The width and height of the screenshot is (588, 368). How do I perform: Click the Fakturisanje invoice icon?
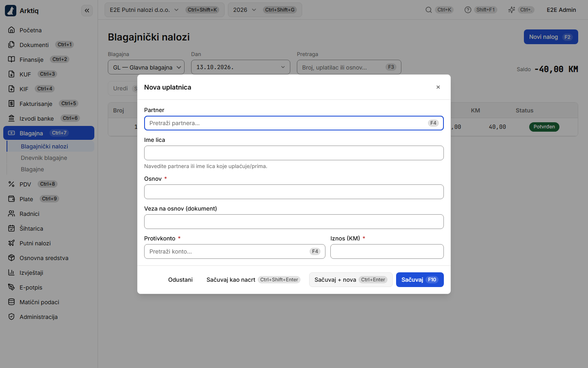[x=11, y=103]
